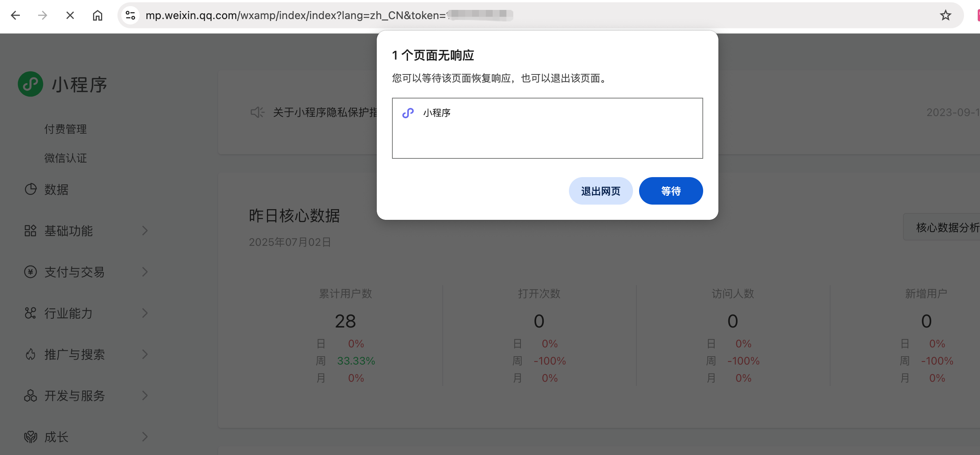Image resolution: width=980 pixels, height=455 pixels.
Task: Click the address bar URL
Action: point(296,15)
